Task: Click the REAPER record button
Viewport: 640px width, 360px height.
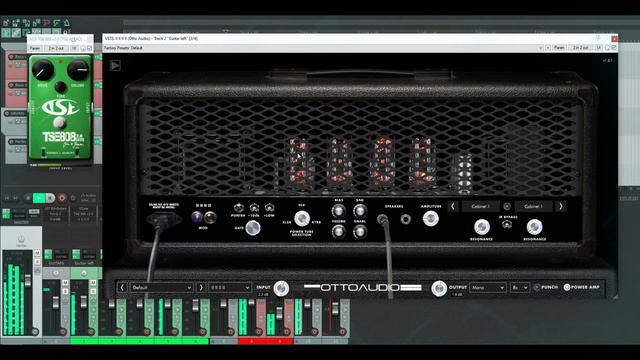Action: [x=62, y=198]
